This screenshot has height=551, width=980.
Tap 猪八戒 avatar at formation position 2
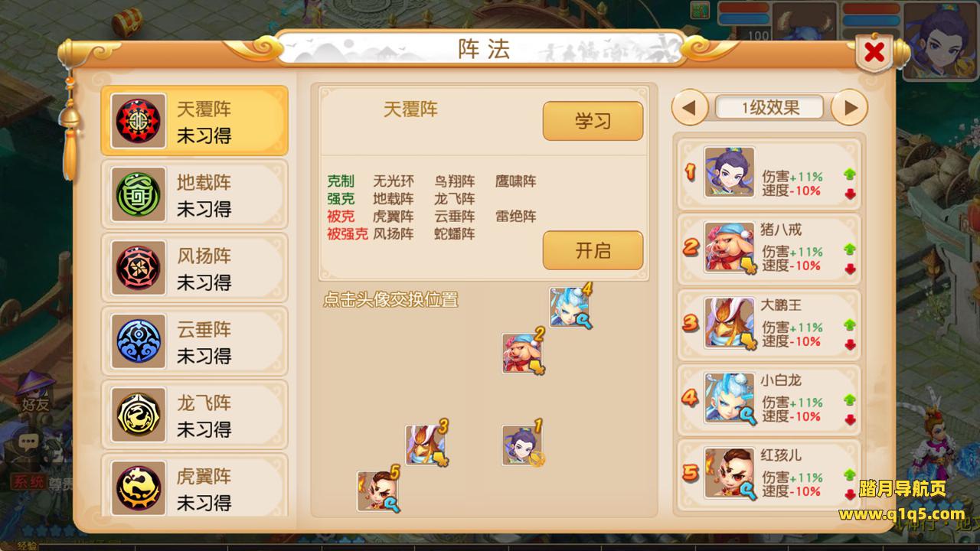point(523,354)
